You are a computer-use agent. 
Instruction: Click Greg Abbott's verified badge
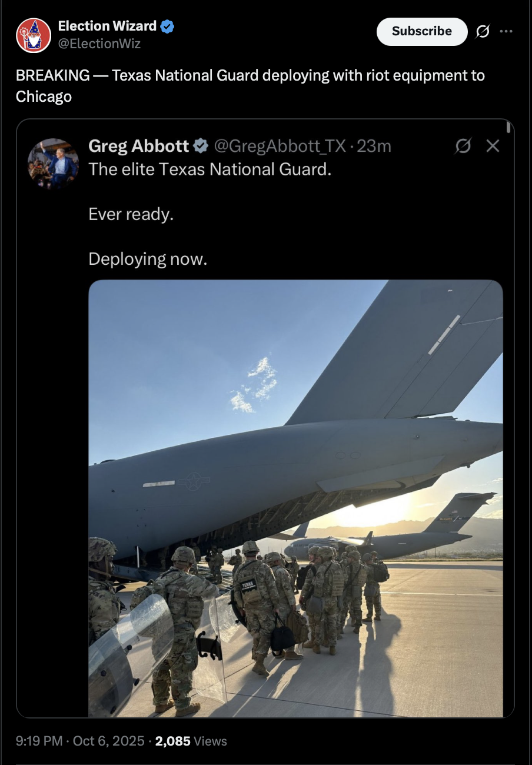pos(201,145)
